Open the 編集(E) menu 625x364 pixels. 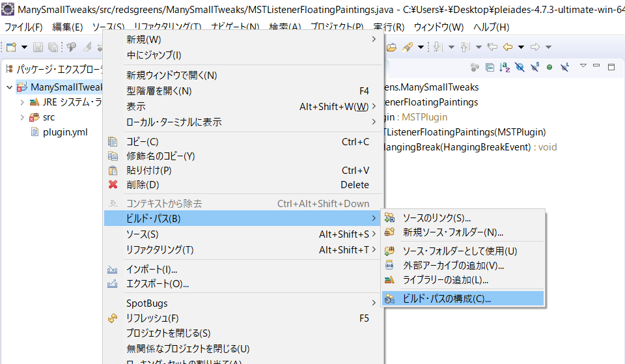(x=67, y=27)
